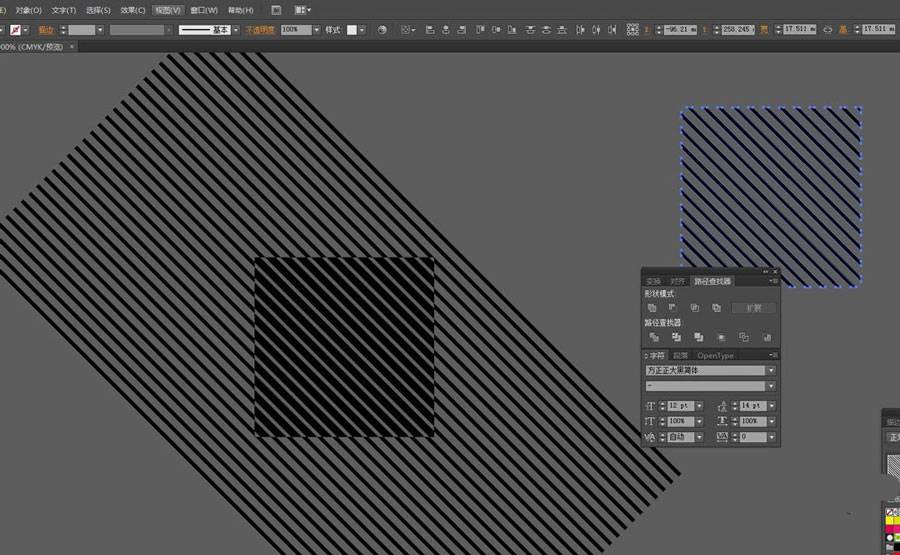This screenshot has width=900, height=555.
Task: Click the Trim pathfinder icon
Action: 676,338
